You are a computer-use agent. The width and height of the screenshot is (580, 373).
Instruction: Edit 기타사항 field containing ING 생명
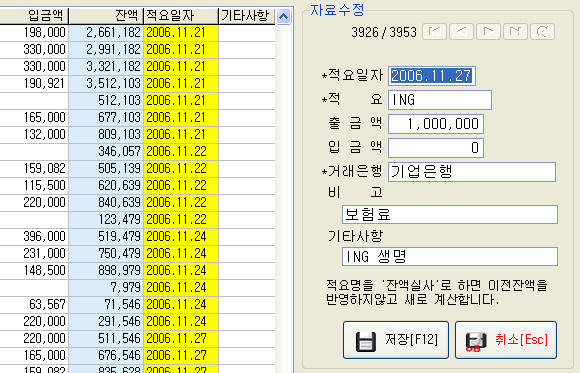pos(450,256)
